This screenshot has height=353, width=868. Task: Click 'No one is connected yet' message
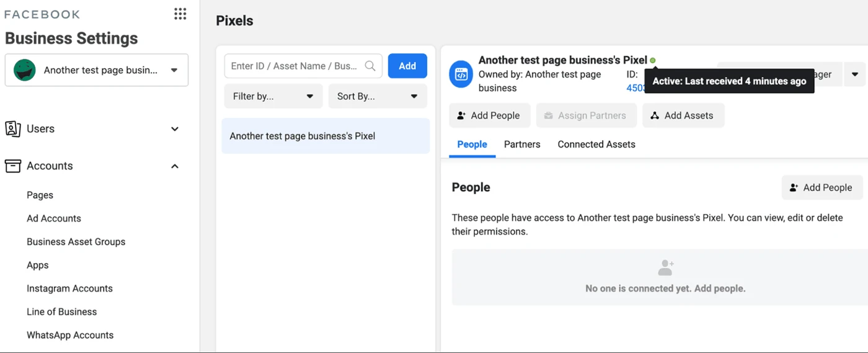[665, 288]
